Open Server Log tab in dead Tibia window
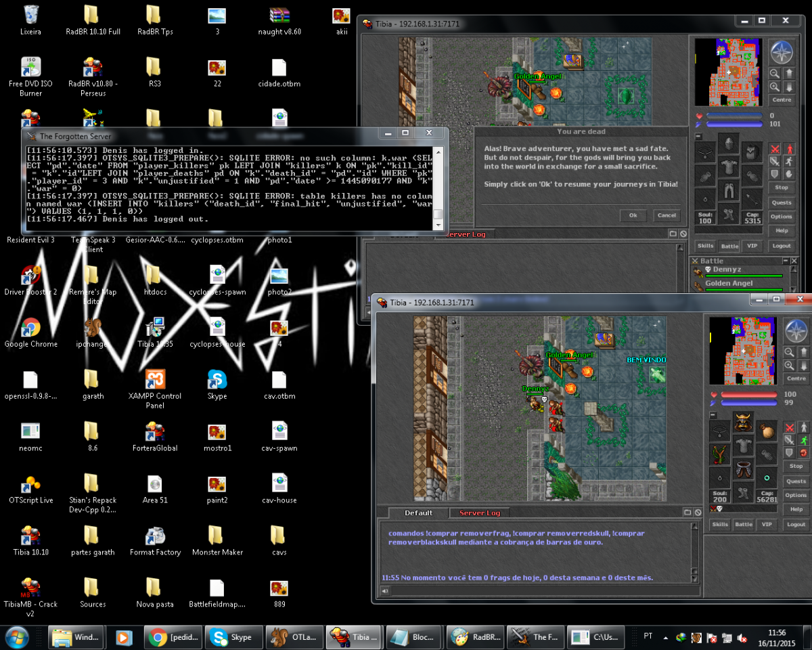Screen dimensions: 812x650 pos(464,234)
